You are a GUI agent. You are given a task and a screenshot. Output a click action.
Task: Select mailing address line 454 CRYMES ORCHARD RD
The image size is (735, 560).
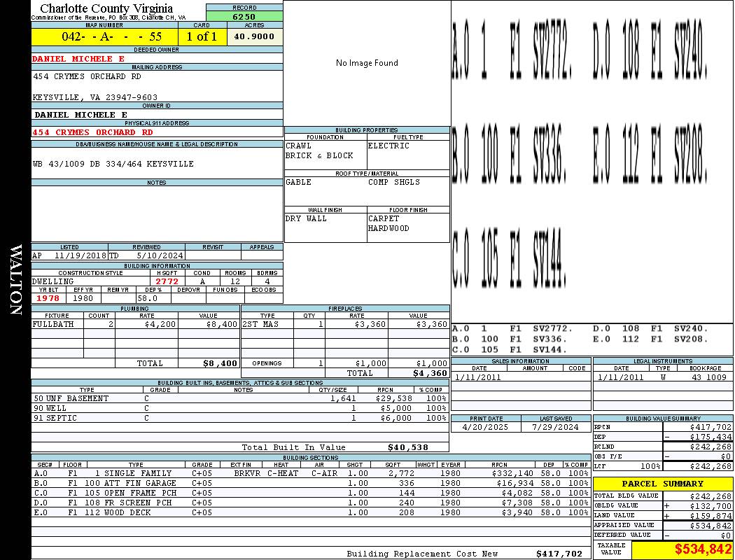87,76
